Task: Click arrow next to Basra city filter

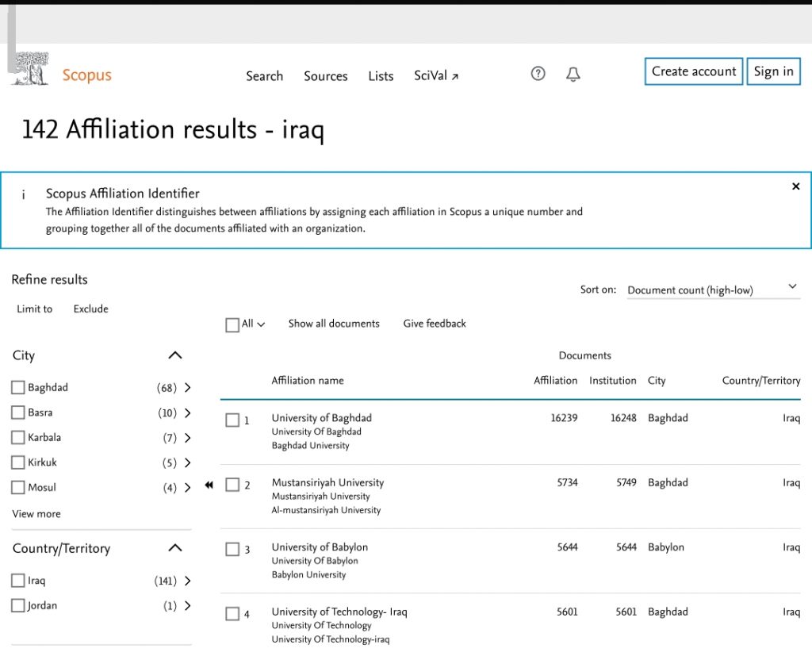Action: (x=188, y=413)
